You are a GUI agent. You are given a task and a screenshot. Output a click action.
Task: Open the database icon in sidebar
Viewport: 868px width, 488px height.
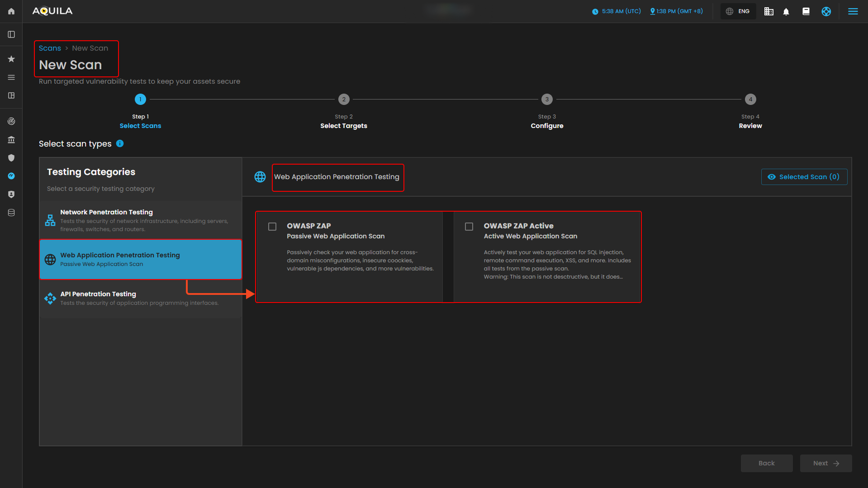(11, 213)
